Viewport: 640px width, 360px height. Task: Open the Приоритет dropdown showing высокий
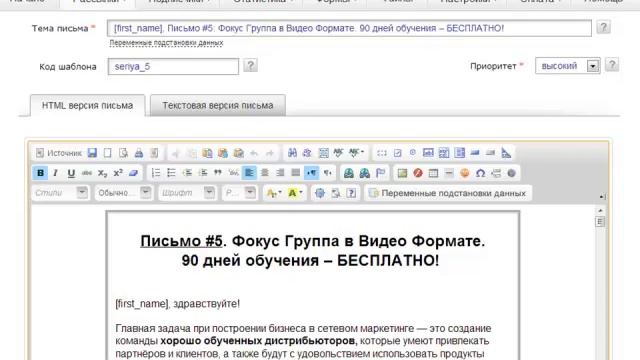pos(567,66)
